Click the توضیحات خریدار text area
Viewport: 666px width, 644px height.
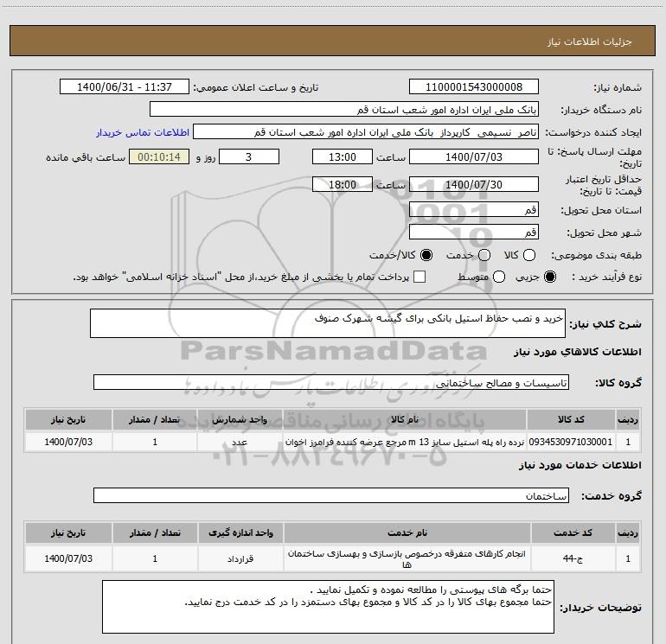coord(328,607)
